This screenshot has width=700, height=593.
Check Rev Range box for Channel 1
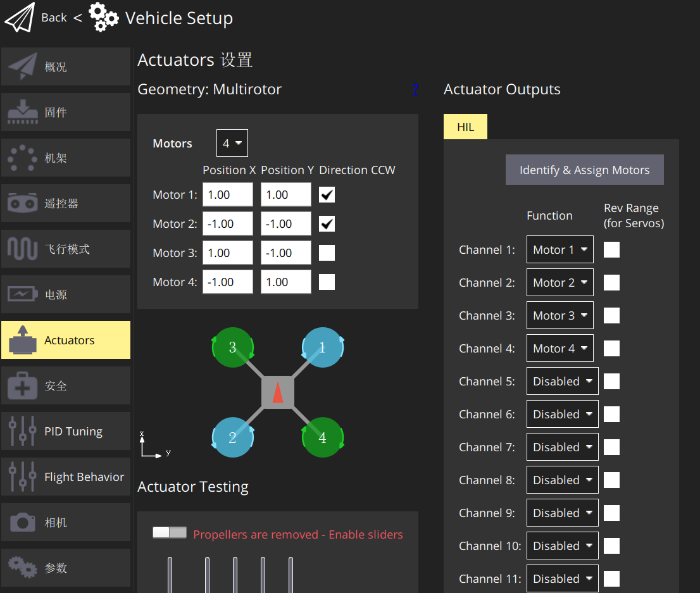(611, 249)
